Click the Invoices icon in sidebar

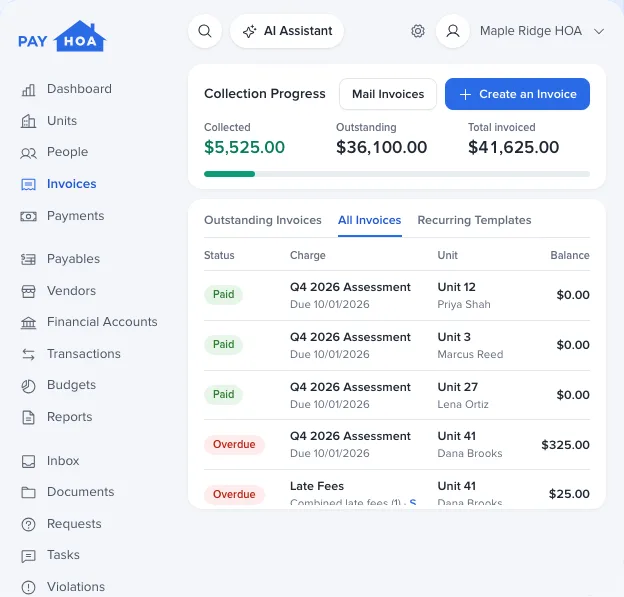tap(28, 184)
